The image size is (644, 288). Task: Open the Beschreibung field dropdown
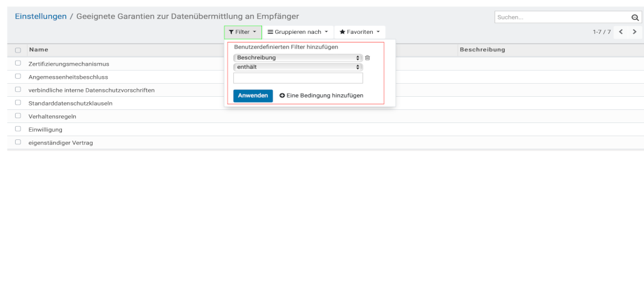tap(298, 58)
